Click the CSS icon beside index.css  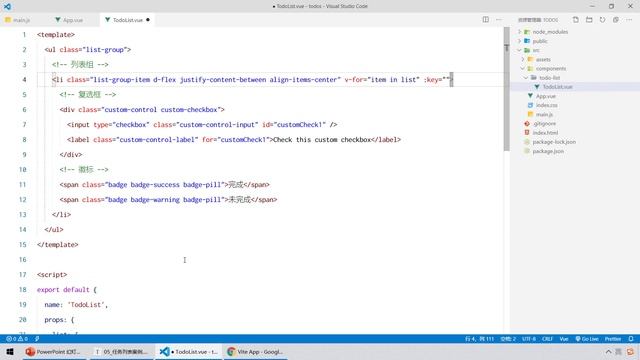pos(530,105)
